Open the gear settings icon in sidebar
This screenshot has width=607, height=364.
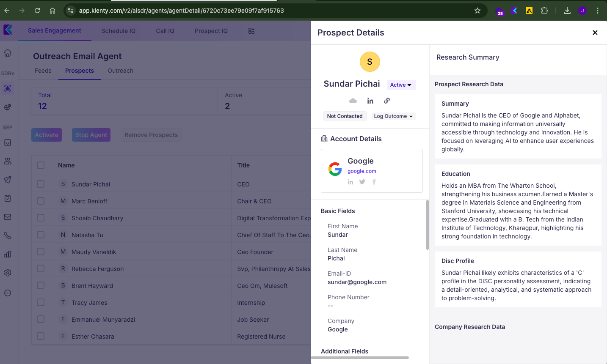coord(8,273)
